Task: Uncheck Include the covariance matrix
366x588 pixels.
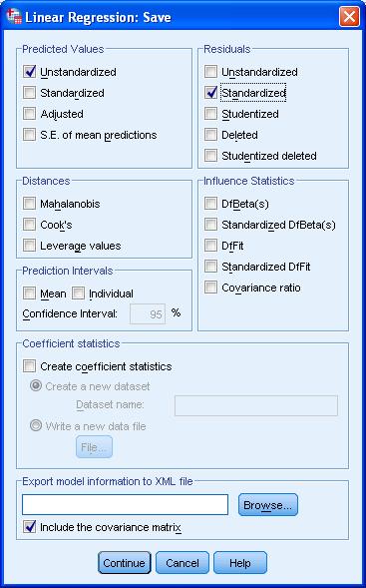Action: pos(29,526)
